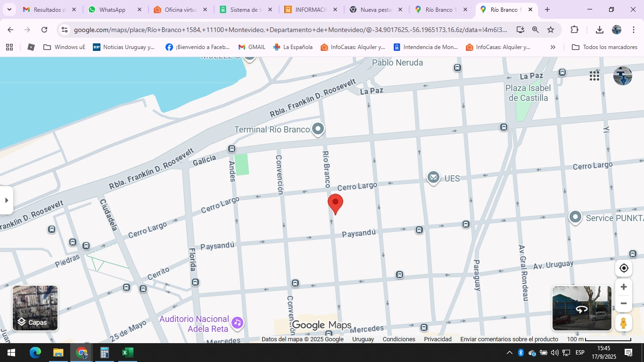The image size is (644, 362).
Task: Expand the collapsed side panel arrow
Action: pyautogui.click(x=6, y=200)
